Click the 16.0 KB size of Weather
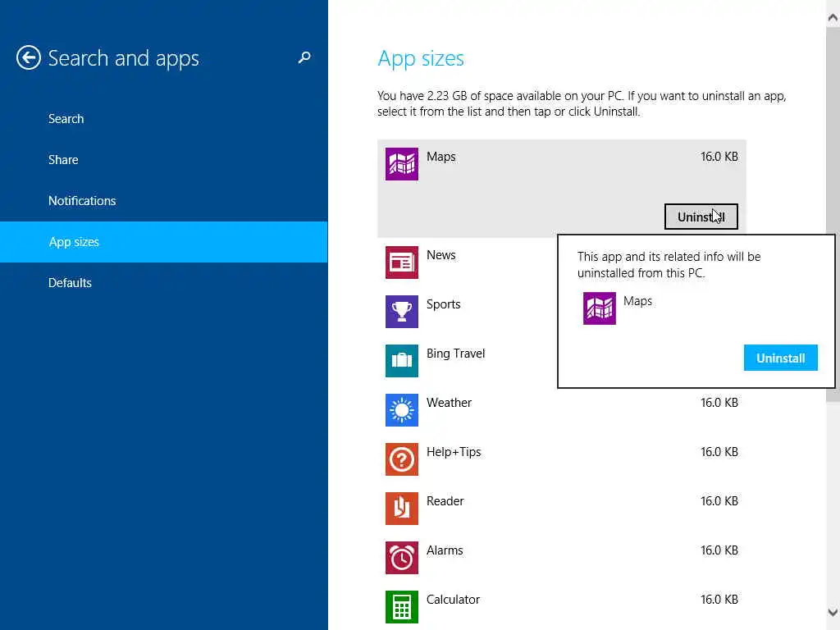The image size is (840, 630). [x=719, y=403]
